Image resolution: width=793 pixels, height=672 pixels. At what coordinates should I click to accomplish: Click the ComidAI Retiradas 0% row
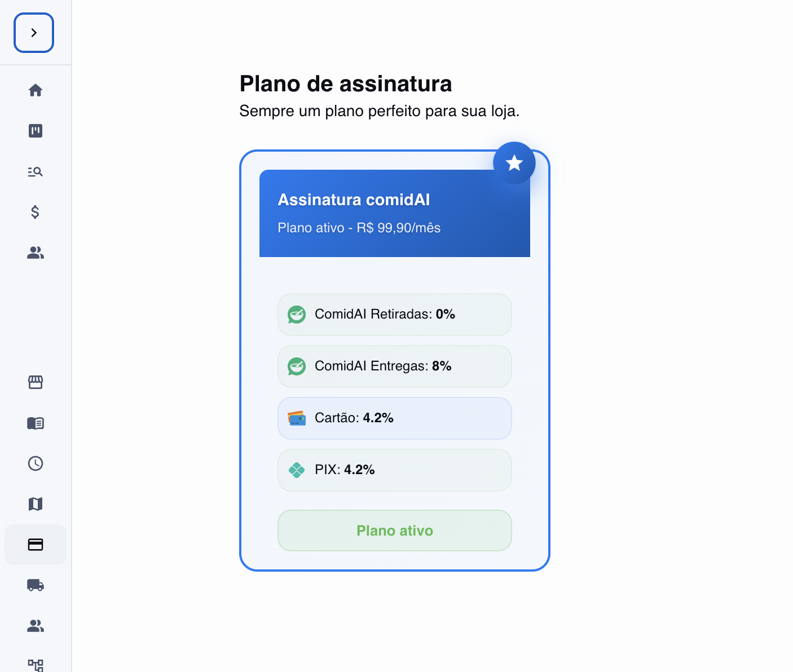394,315
